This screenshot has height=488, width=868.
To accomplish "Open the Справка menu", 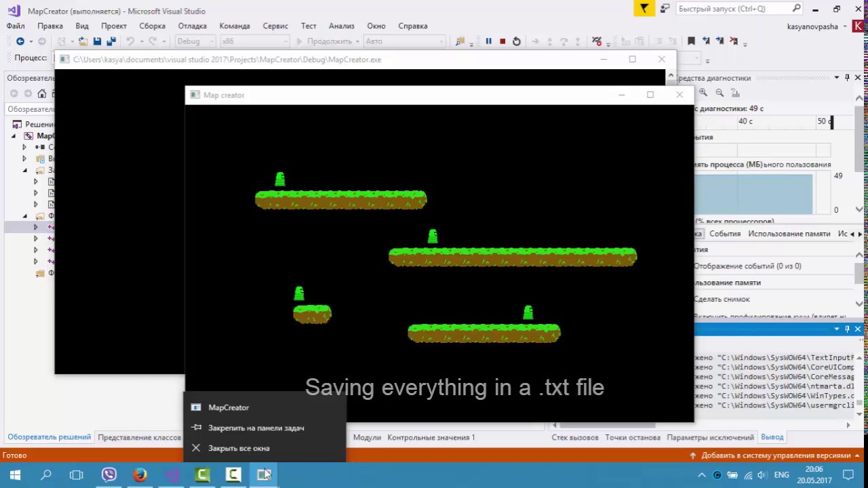I will [x=413, y=26].
